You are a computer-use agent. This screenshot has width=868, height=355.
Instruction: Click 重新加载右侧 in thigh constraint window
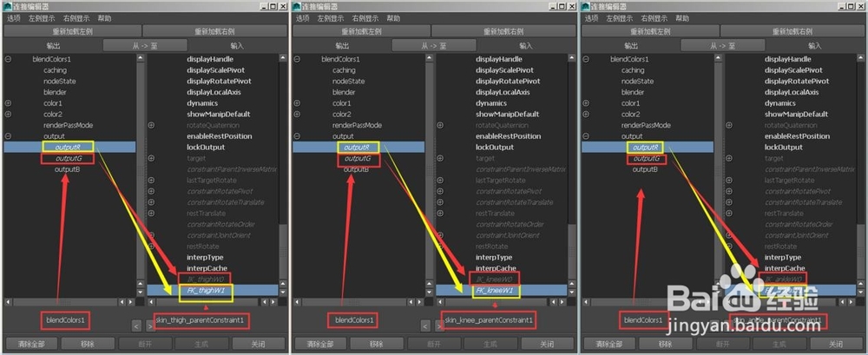pyautogui.click(x=214, y=31)
